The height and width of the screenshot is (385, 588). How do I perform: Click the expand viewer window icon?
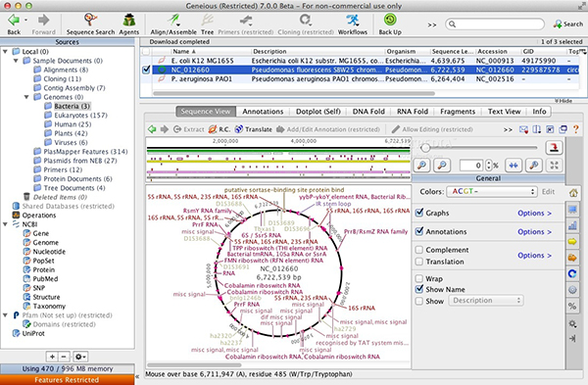(x=563, y=129)
